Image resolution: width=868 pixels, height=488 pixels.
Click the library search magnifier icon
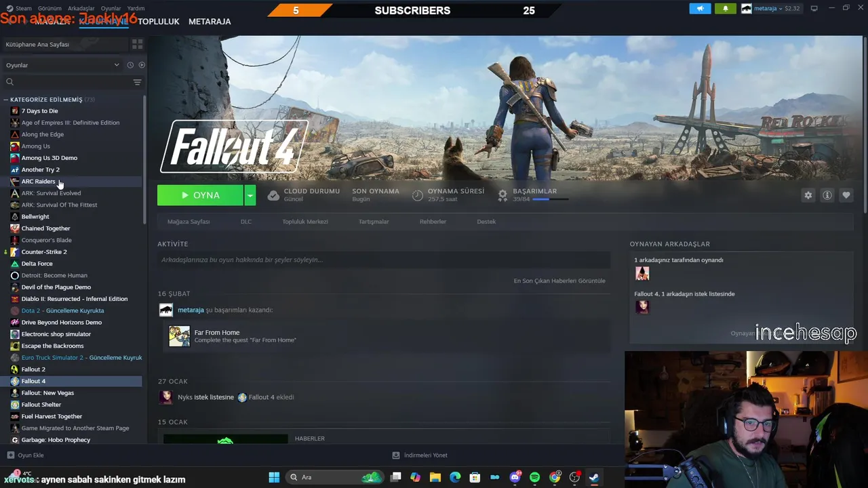pos(9,82)
